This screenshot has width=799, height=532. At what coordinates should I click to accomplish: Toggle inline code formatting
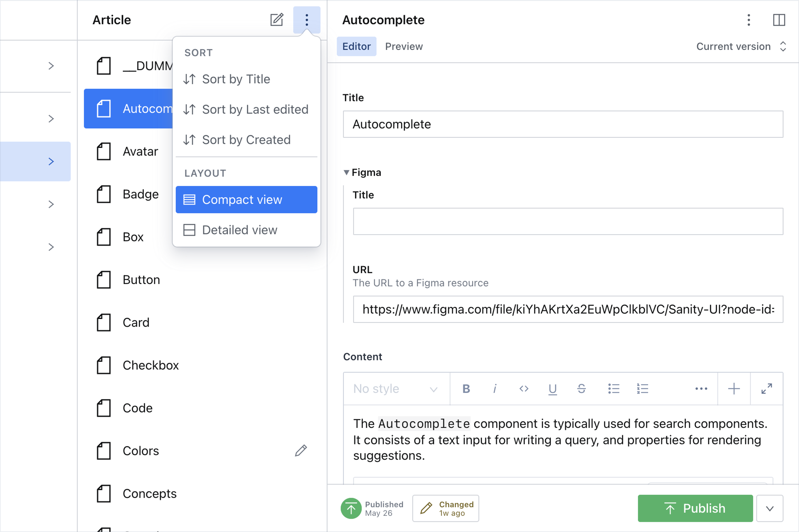click(524, 389)
